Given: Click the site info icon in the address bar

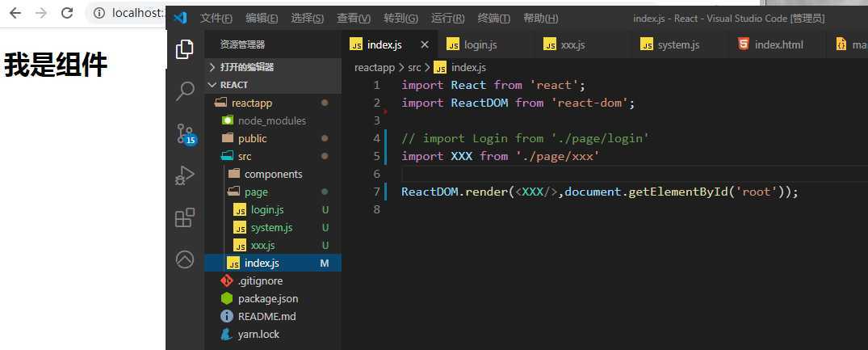Looking at the screenshot, I should pyautogui.click(x=99, y=13).
